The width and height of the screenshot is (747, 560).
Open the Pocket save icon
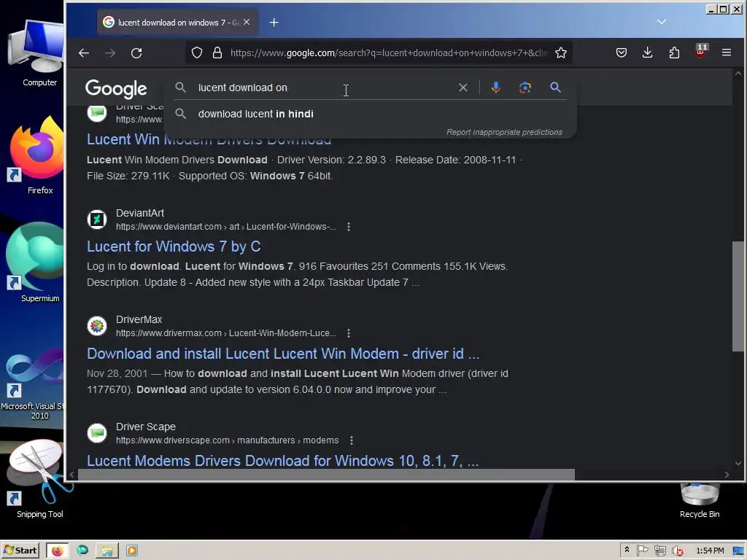622,52
